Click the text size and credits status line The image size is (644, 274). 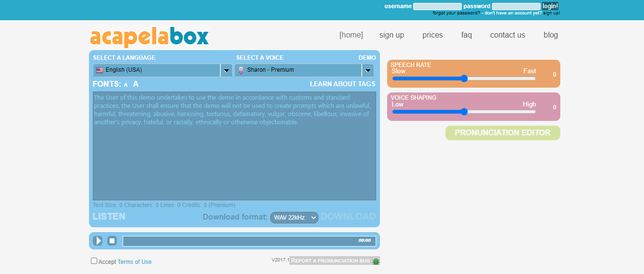164,205
